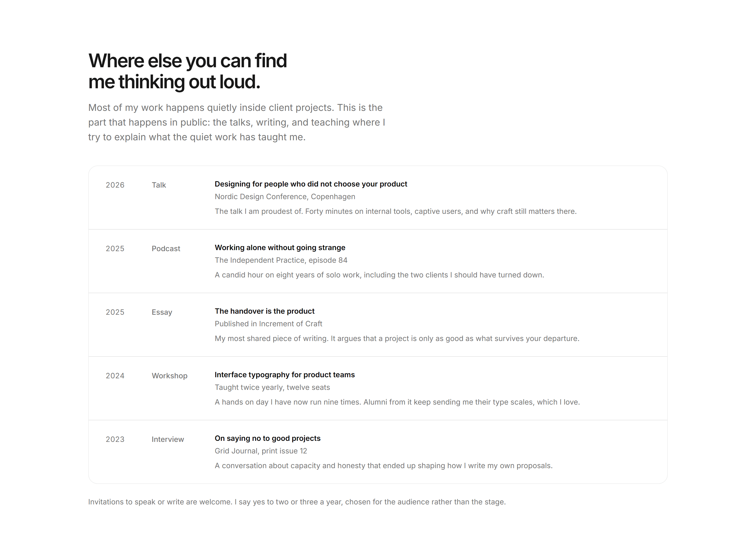This screenshot has height=558, width=756.
Task: Click the 2024 year label
Action: [115, 376]
